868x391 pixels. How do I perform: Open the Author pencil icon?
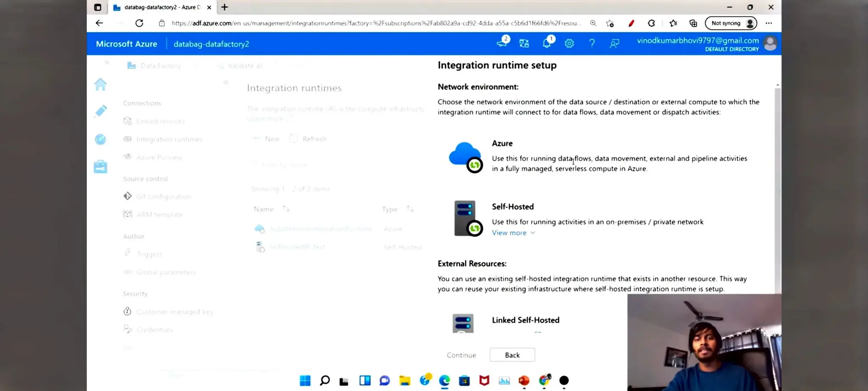(100, 111)
